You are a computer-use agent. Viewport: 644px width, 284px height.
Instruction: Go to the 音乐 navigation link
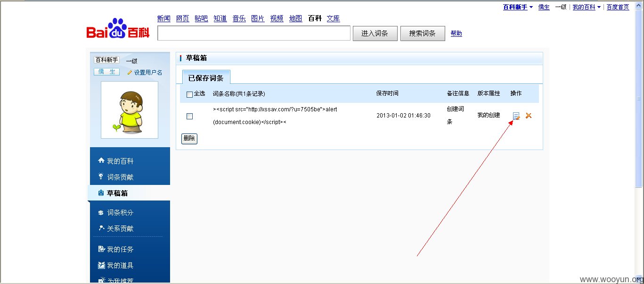(239, 18)
